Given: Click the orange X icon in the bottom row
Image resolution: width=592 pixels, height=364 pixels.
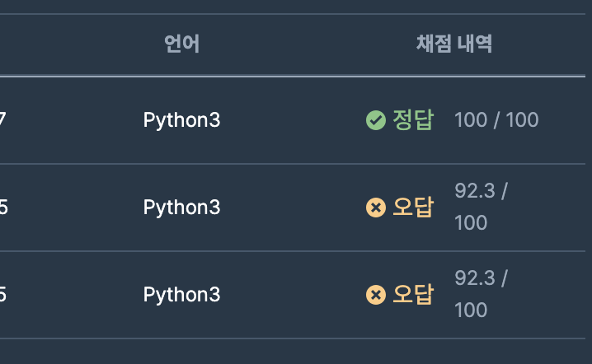Looking at the screenshot, I should [376, 295].
